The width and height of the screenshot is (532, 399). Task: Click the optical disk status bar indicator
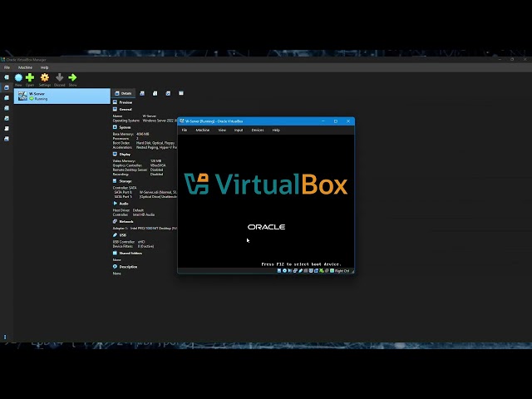[x=284, y=271]
